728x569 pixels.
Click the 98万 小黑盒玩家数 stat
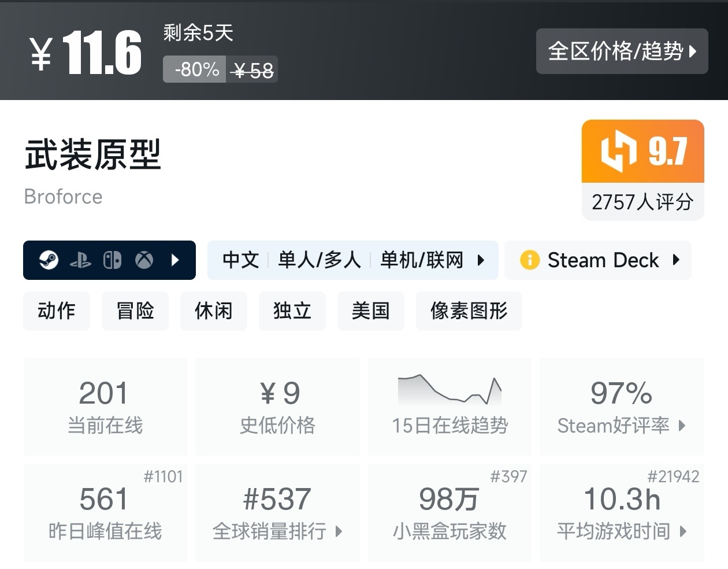pos(450,512)
